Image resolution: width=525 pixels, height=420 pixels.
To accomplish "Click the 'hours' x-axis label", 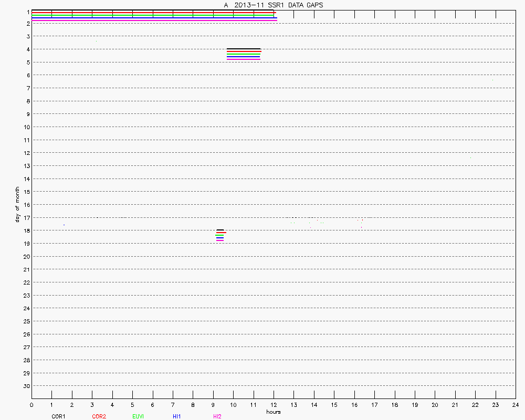I will coord(273,412).
